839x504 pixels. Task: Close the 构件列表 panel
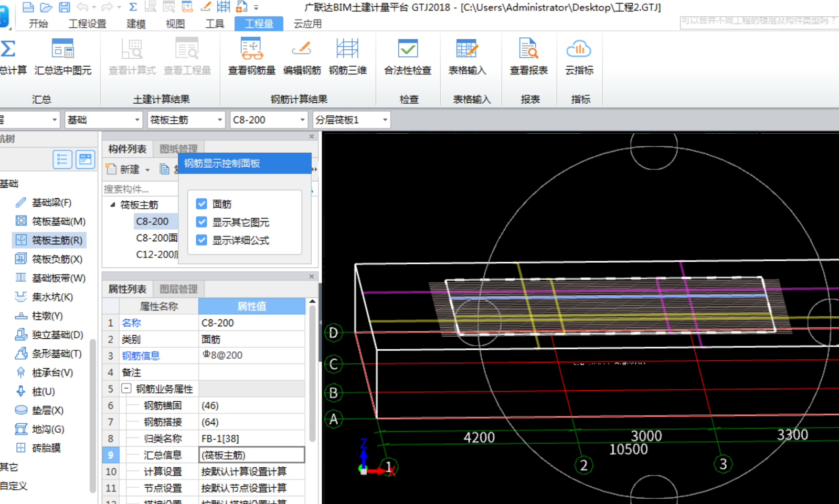click(x=312, y=136)
